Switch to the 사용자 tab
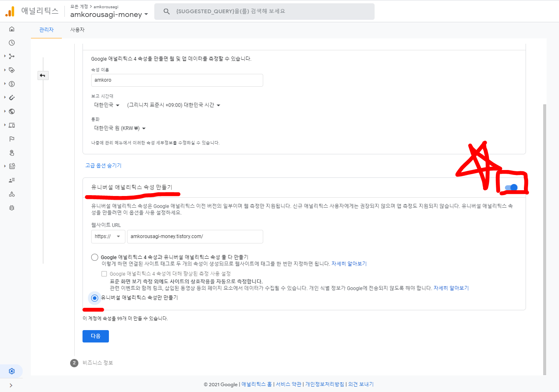 click(77, 30)
